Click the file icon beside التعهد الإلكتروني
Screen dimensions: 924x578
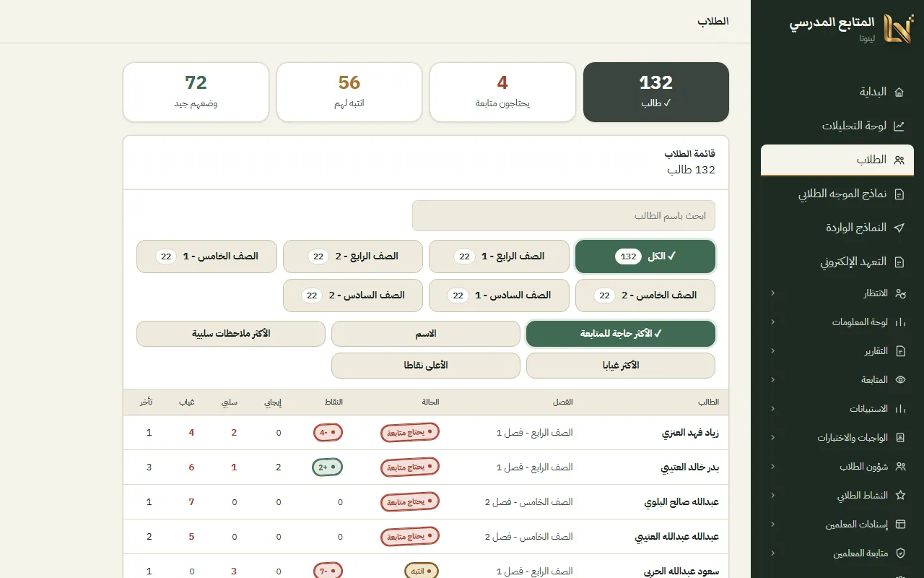[899, 262]
